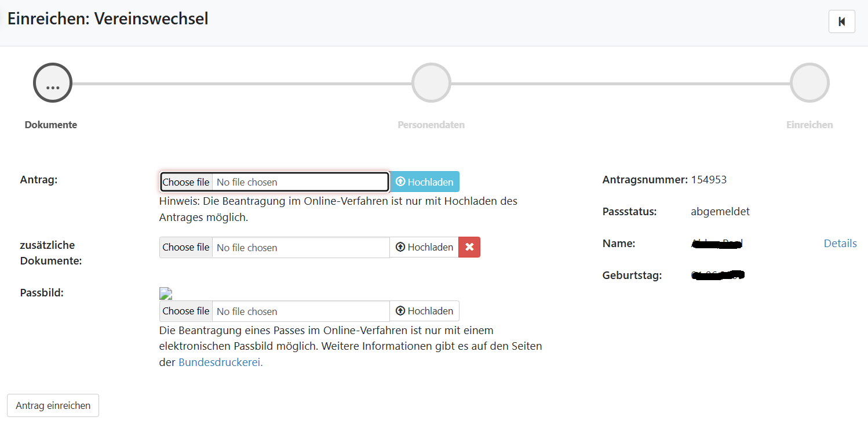This screenshot has width=868, height=424.
Task: Click 'No file chosen' text in Passbild field
Action: coord(247,311)
